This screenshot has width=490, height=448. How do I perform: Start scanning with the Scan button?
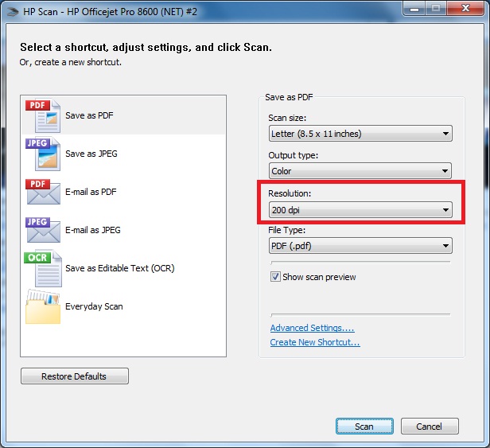(364, 427)
